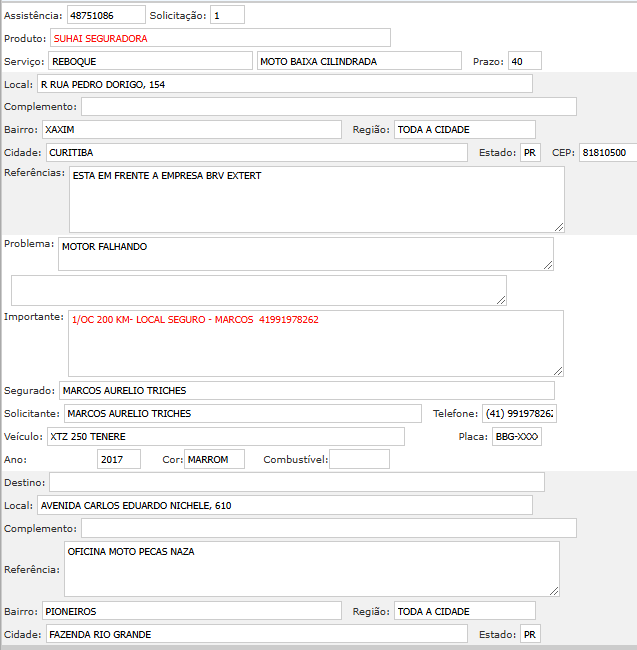The image size is (637, 650).
Task: Click the Telefone field
Action: (520, 413)
